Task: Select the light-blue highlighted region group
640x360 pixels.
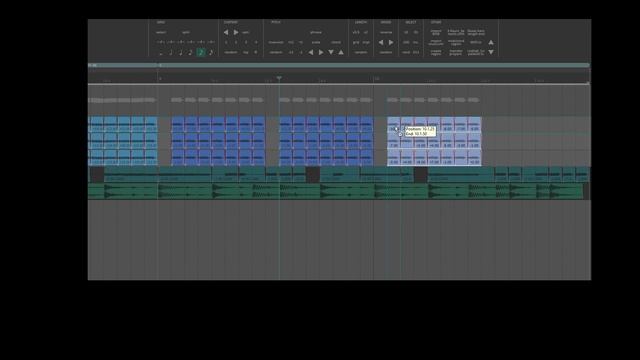Action: click(434, 141)
